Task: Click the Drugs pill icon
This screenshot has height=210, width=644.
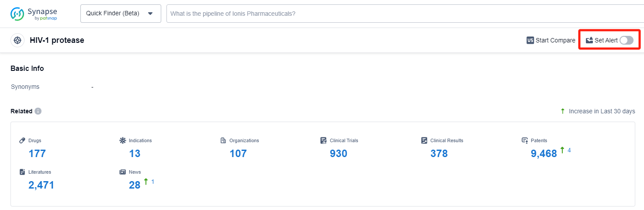Action: pos(23,140)
